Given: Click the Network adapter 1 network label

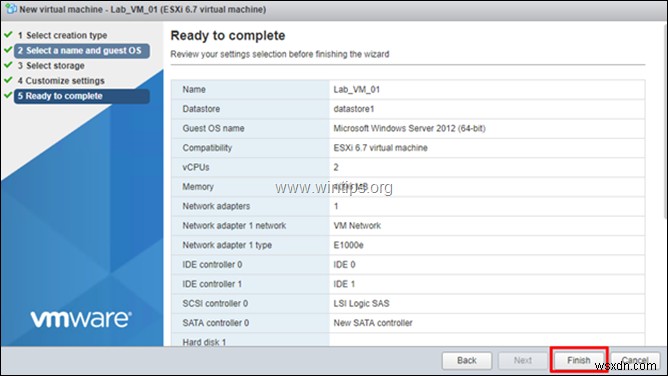Looking at the screenshot, I should tap(234, 226).
